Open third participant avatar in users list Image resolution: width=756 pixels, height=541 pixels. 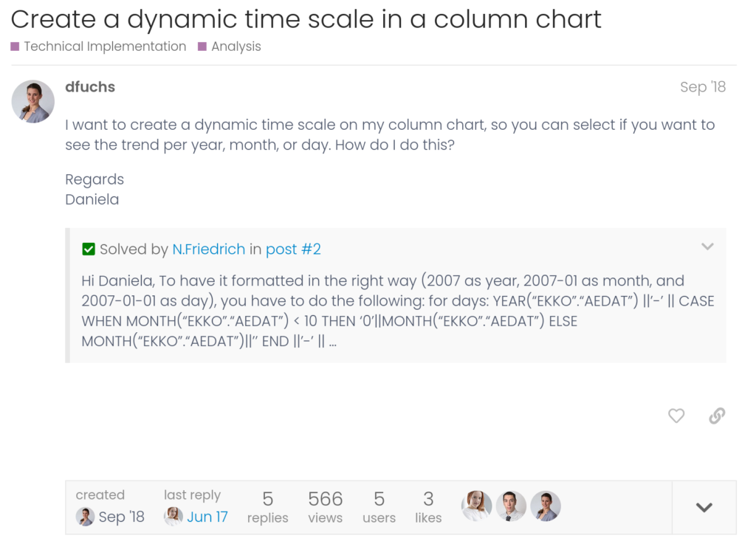click(546, 506)
